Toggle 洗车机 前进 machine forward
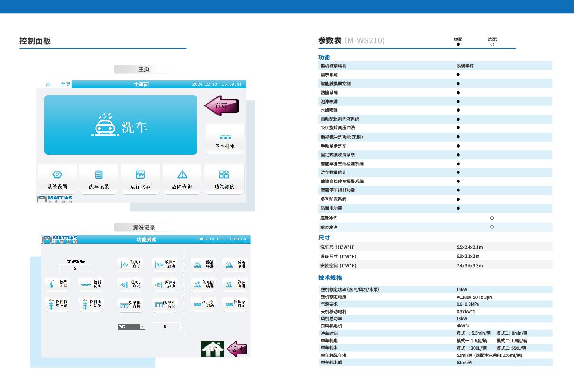The width and height of the screenshot is (574, 392). 130,305
